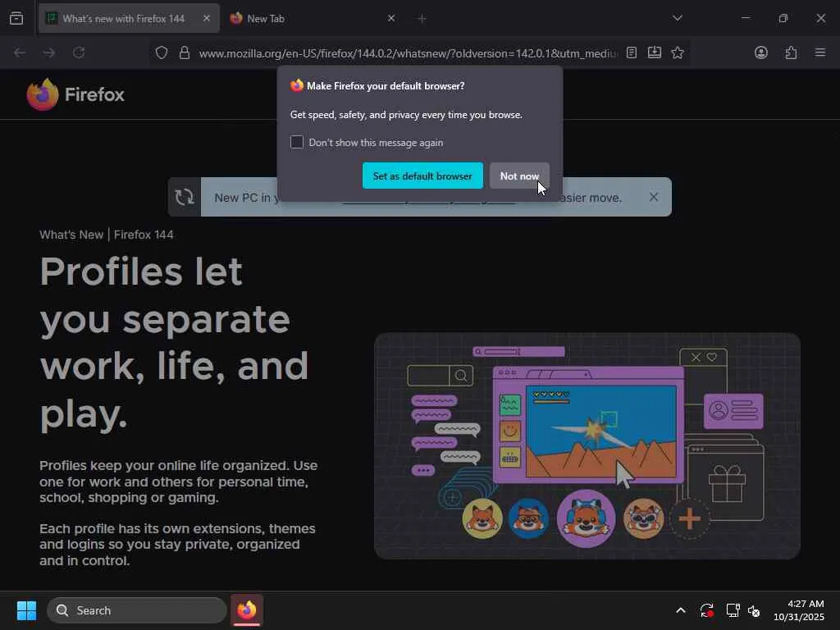Open Windows Start menu
Viewport: 840px width, 630px height.
[x=26, y=610]
